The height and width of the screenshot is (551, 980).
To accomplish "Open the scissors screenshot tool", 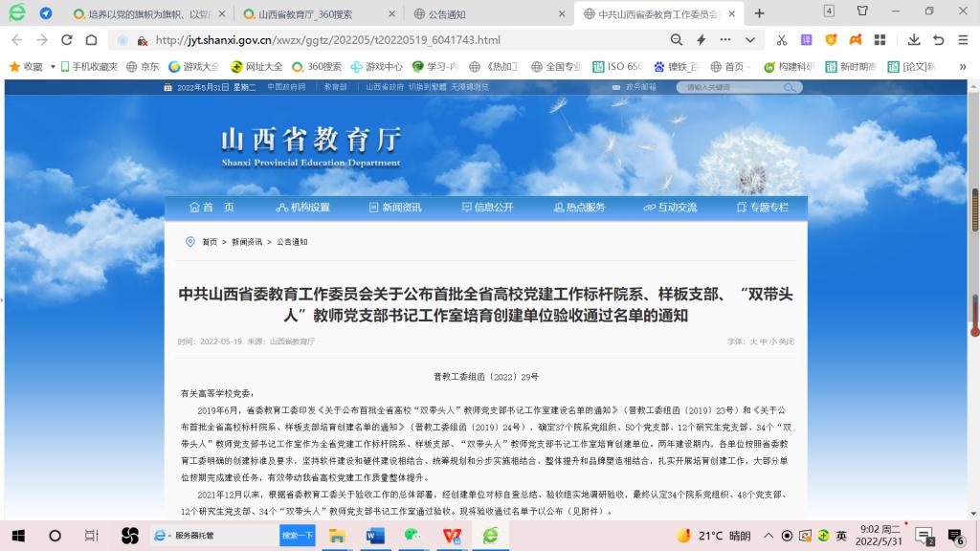I will [x=781, y=40].
